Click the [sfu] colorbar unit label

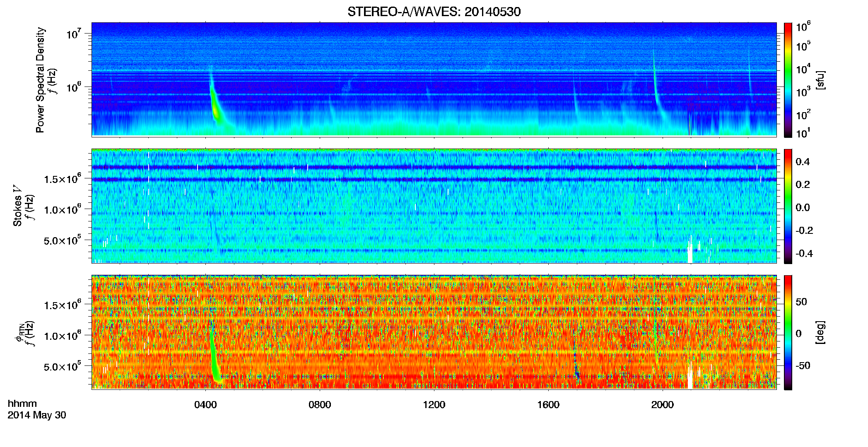coord(820,80)
